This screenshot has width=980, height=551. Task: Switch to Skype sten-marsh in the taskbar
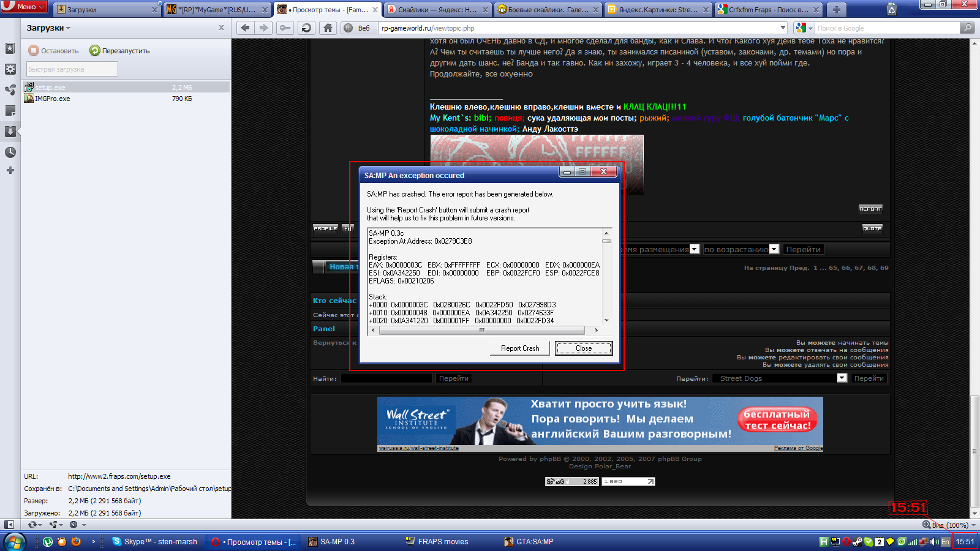click(x=156, y=542)
